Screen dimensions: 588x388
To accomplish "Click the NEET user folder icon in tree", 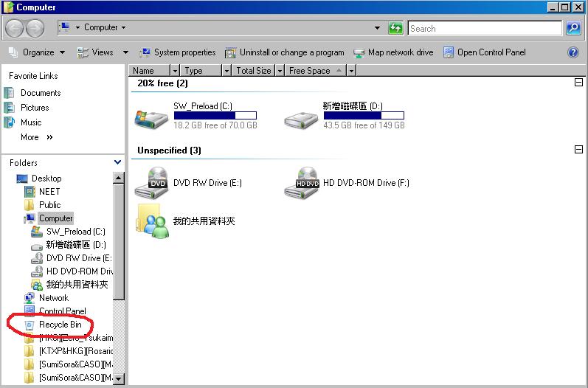I will pos(30,192).
